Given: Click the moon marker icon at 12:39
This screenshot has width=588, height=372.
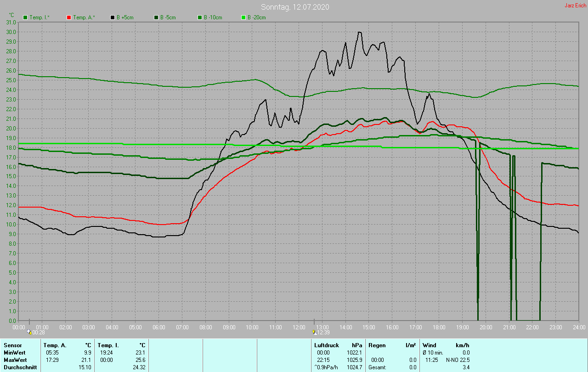Looking at the screenshot, I should (x=314, y=332).
